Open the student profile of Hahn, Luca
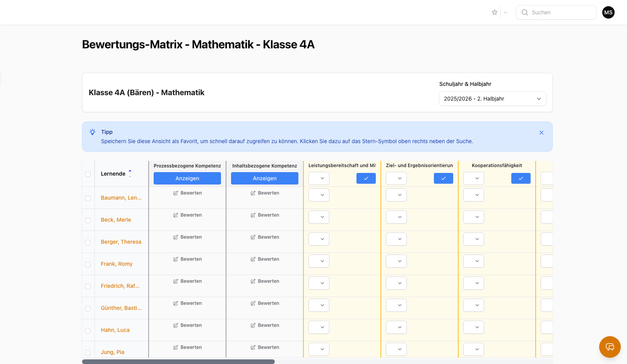 115,330
